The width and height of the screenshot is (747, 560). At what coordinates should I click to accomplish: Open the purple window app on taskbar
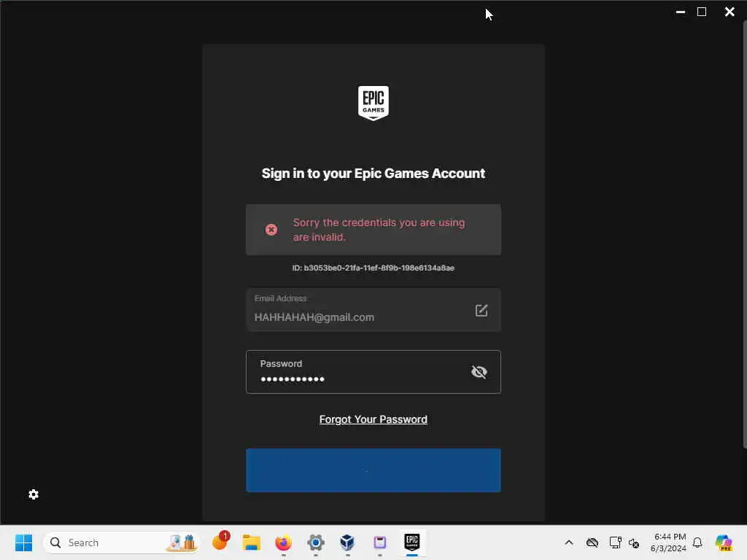[x=379, y=542]
